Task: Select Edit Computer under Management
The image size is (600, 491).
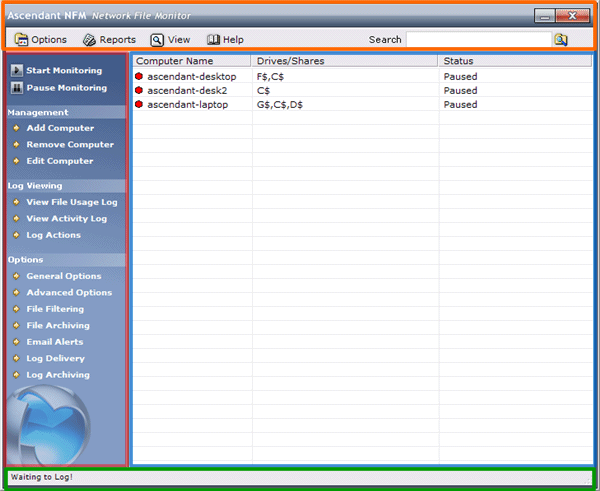Action: (60, 161)
